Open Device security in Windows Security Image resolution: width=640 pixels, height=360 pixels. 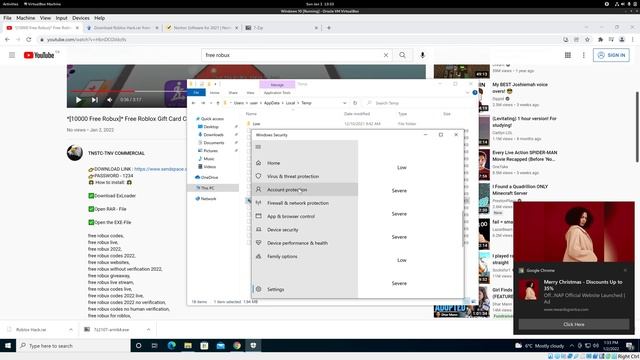[x=282, y=230]
